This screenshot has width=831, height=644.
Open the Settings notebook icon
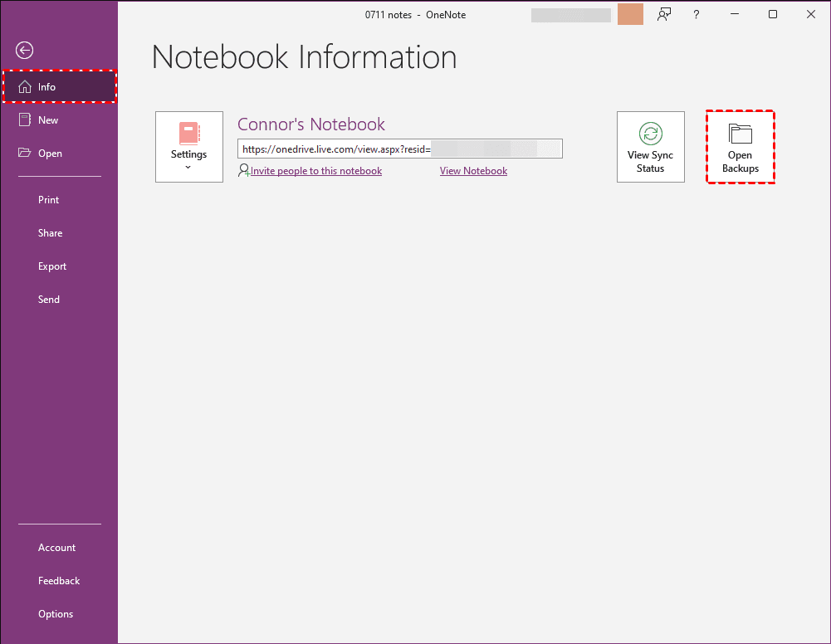pos(188,133)
